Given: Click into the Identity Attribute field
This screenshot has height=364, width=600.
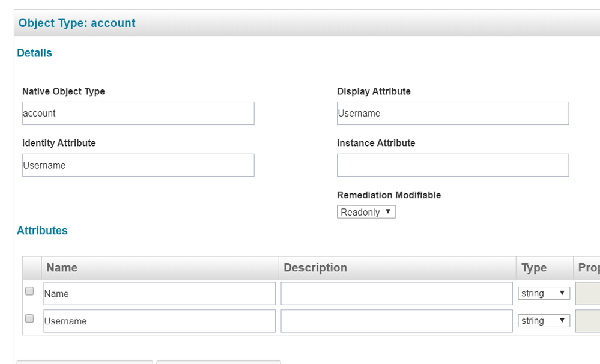Looking at the screenshot, I should click(x=138, y=165).
